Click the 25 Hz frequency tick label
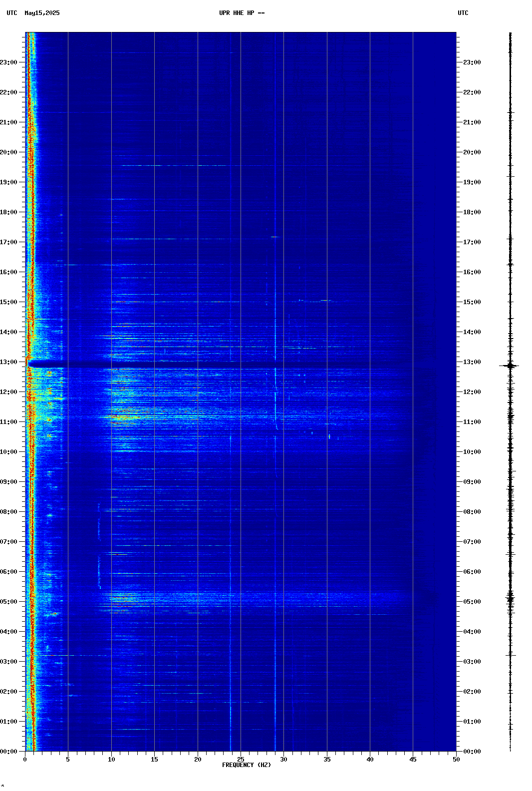Screen dimensions: 532x791 (241, 760)
